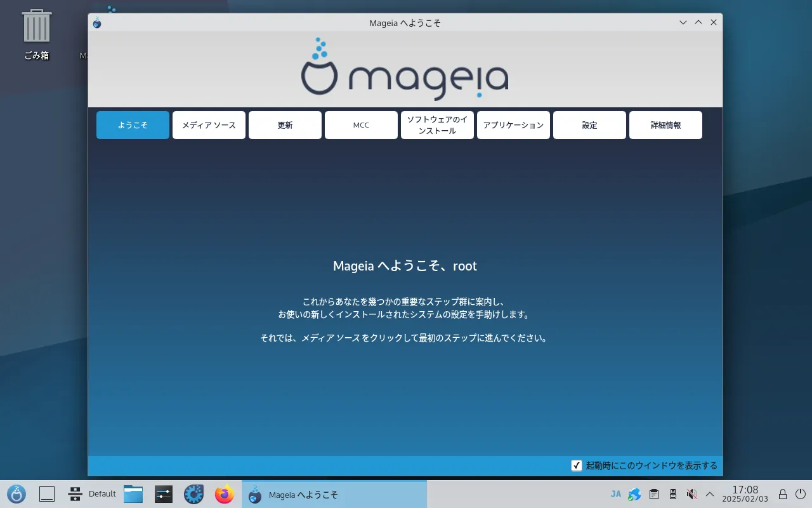Screen dimensions: 812x508
Task: Open system settings from taskbar
Action: pyautogui.click(x=164, y=494)
